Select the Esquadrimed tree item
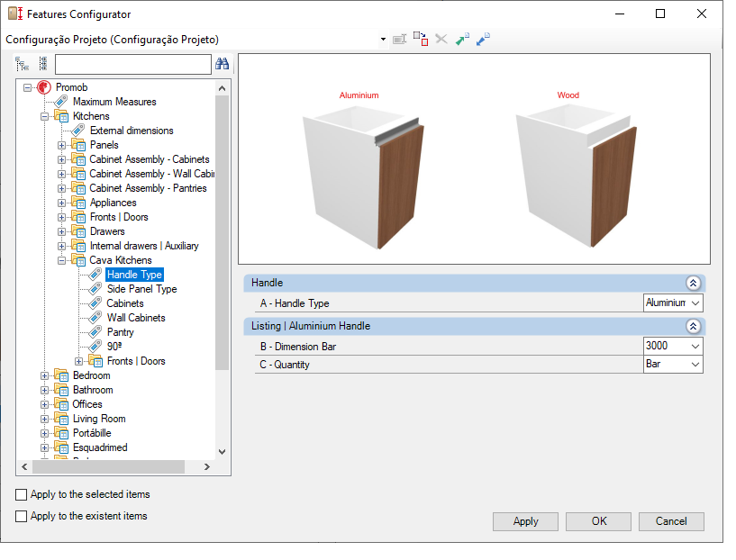736x560 pixels. [x=100, y=447]
